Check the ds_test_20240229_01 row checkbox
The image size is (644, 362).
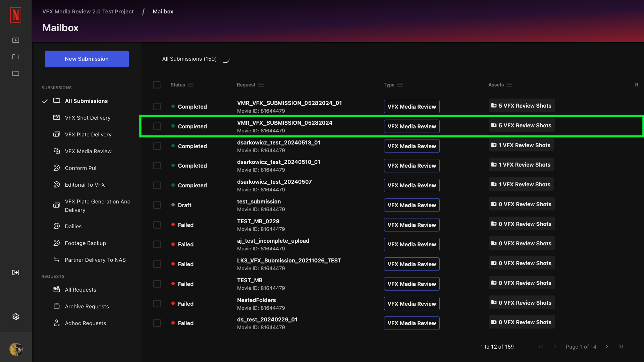coord(157,323)
